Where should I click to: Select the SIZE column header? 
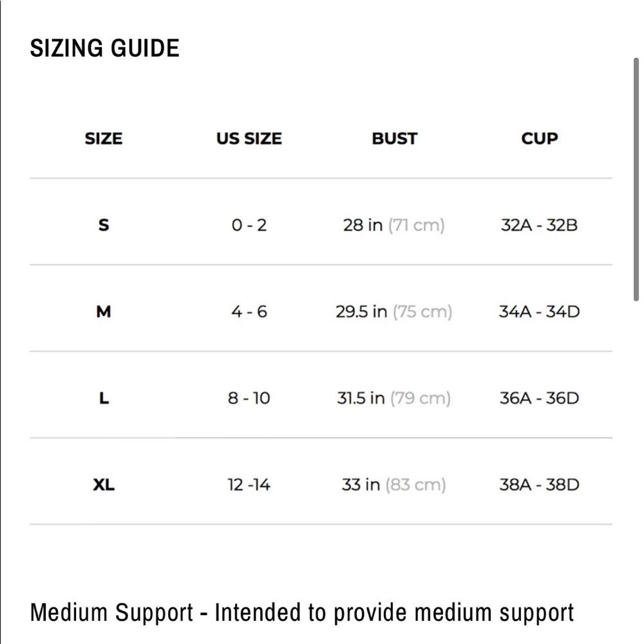click(x=104, y=139)
